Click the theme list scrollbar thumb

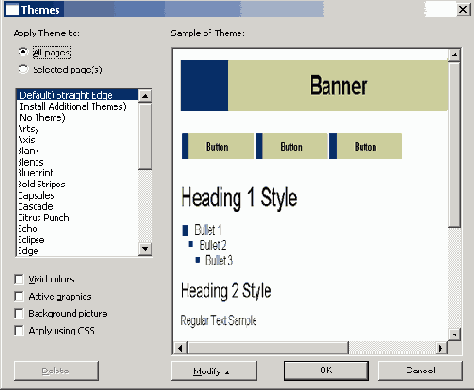point(145,136)
